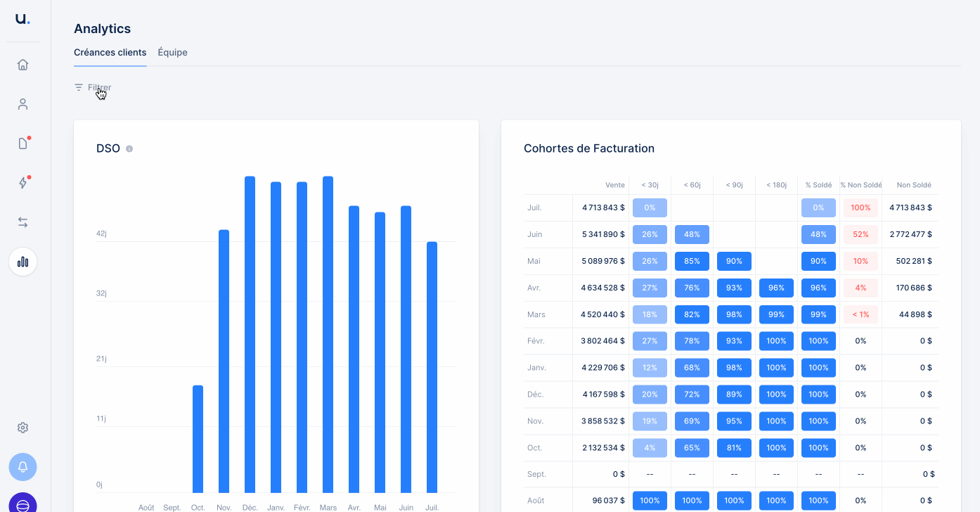Open the documents icon with red dot
Screen dimensions: 980x512
coord(23,143)
